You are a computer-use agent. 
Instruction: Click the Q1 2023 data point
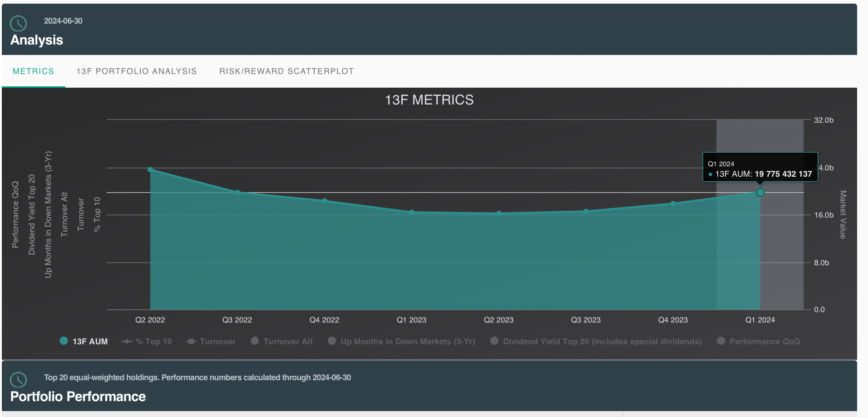412,212
